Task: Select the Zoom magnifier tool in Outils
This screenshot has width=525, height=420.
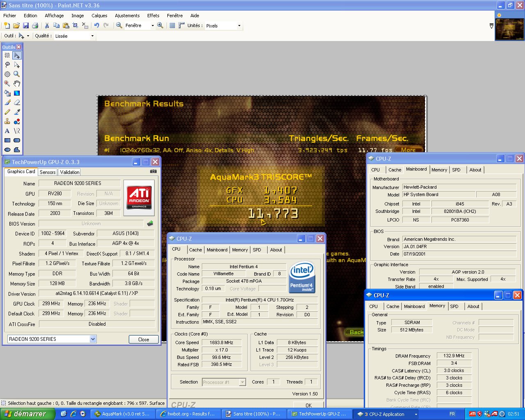Action: coord(17,74)
